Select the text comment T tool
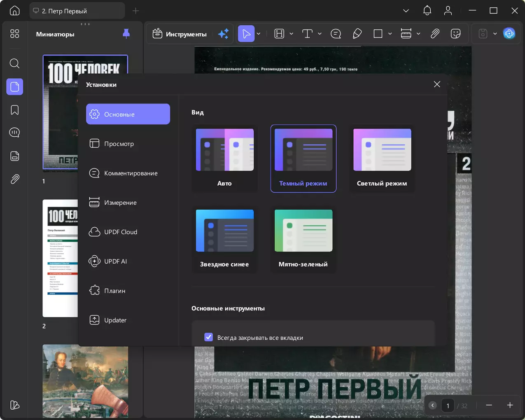 click(308, 34)
